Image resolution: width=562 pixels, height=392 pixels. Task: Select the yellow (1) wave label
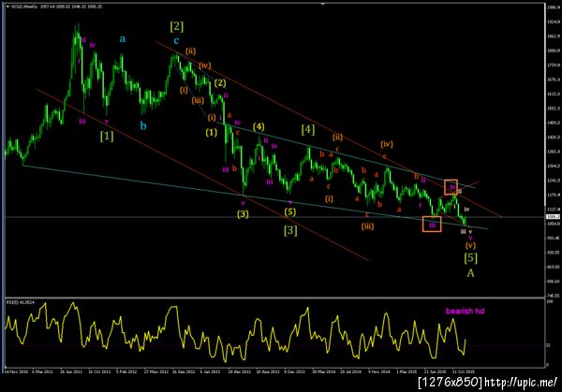coord(211,133)
